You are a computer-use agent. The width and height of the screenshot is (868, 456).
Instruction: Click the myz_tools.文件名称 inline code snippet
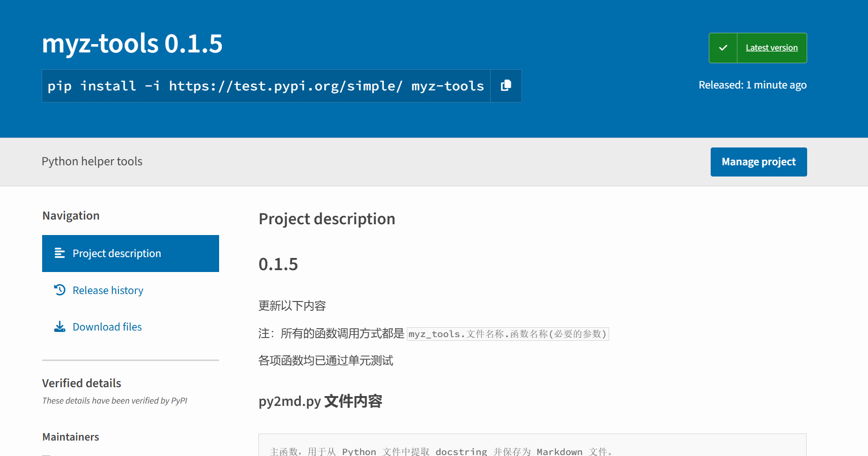(x=508, y=334)
